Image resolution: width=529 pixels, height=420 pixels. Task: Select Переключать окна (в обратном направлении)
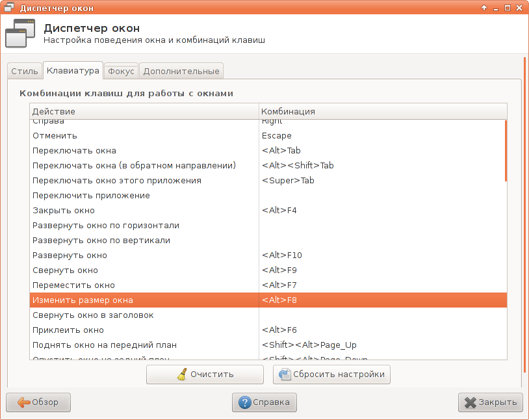(268, 165)
